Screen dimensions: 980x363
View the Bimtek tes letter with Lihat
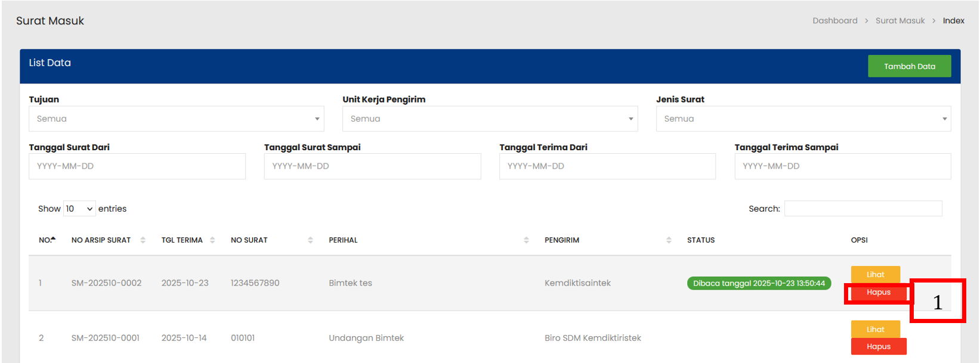875,274
